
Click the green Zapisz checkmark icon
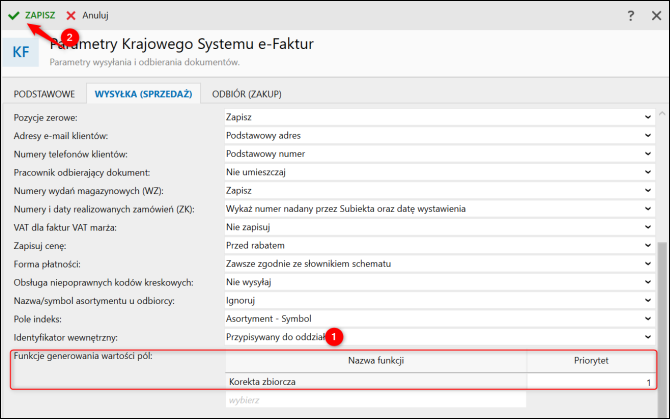[x=14, y=16]
